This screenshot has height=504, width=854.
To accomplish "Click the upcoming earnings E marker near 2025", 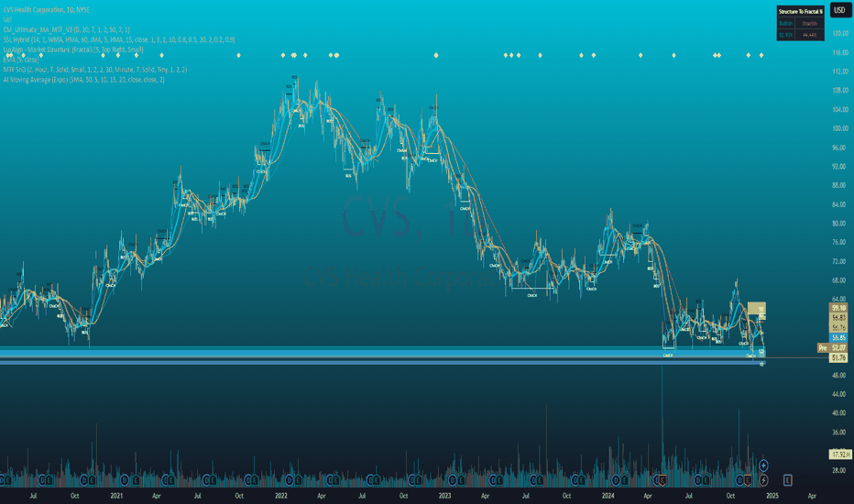I will [787, 480].
